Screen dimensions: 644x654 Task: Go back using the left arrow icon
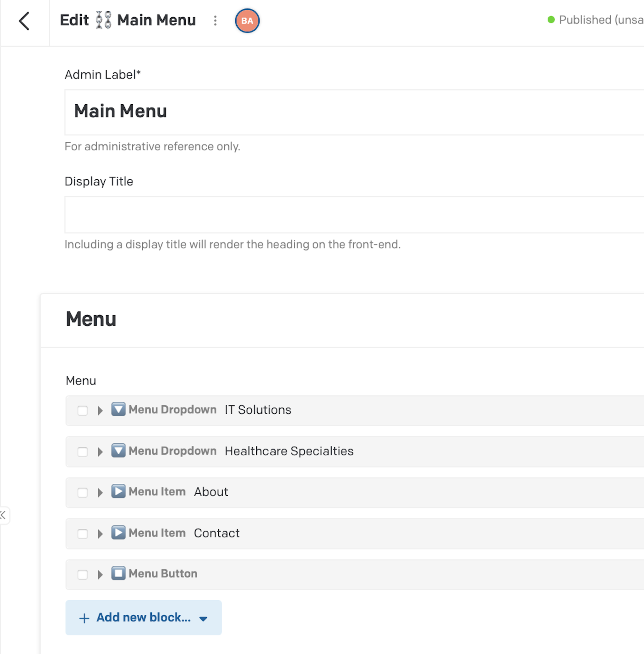coord(24,21)
